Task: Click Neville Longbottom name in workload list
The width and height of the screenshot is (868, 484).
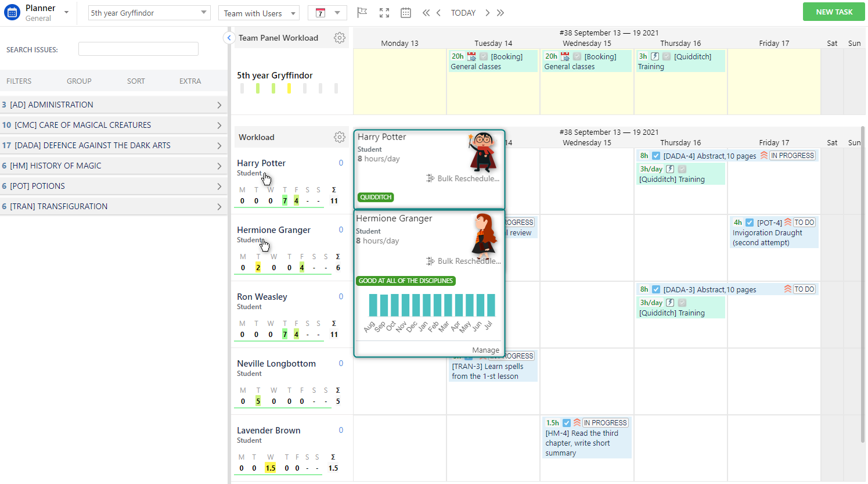Action: click(276, 364)
